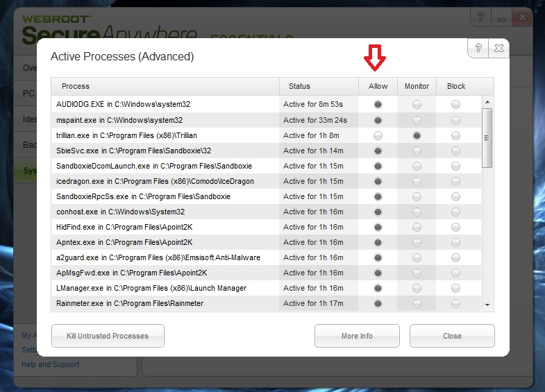Viewport: 545px width, 392px height.
Task: Select the Rainmeter.exe process row
Action: [266, 303]
